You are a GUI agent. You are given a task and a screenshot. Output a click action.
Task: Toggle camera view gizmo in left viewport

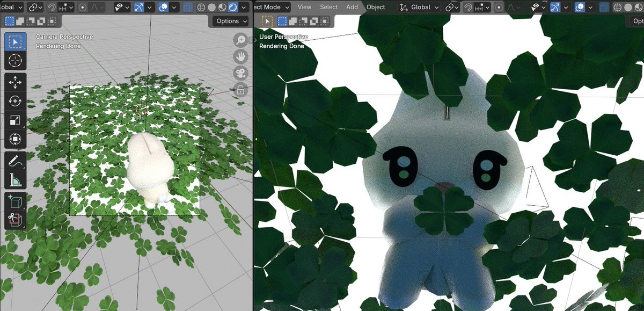(240, 73)
